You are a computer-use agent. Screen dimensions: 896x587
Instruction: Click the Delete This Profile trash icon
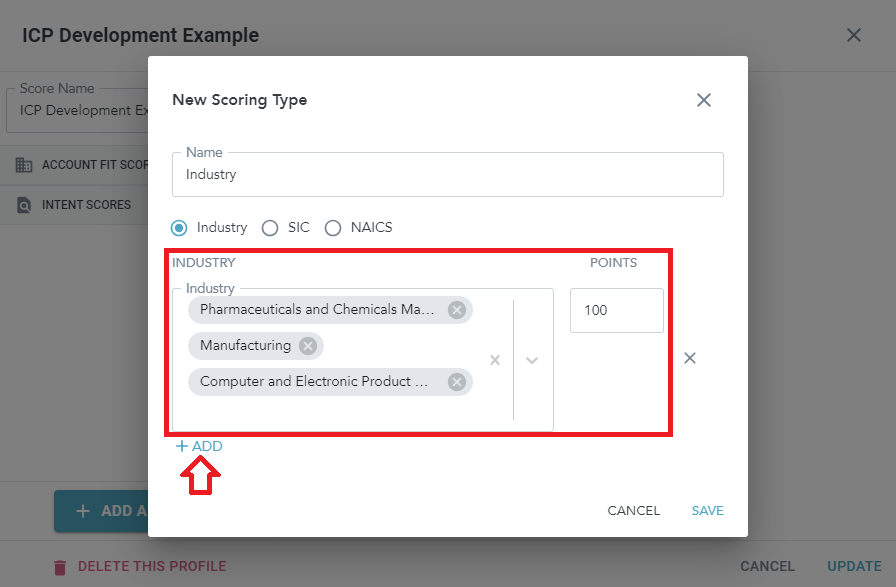(x=60, y=567)
